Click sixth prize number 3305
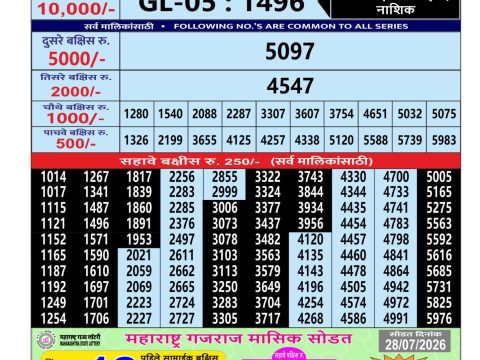This screenshot has width=480, height=360. click(x=225, y=318)
